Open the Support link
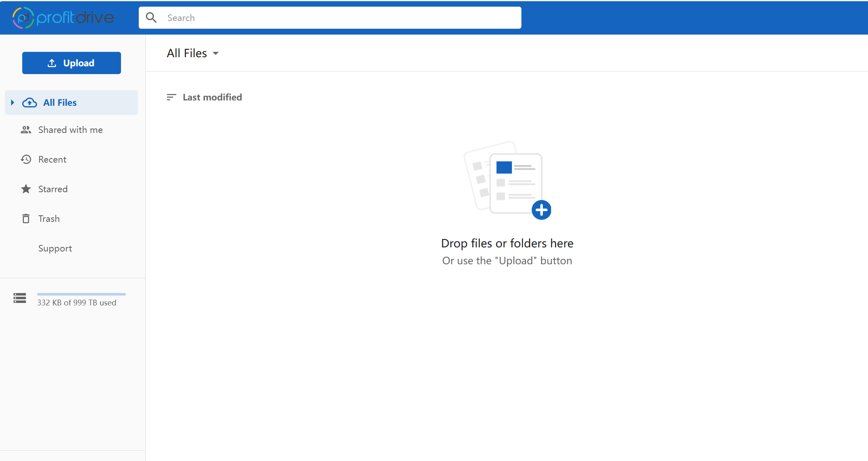The image size is (868, 461). [x=55, y=248]
